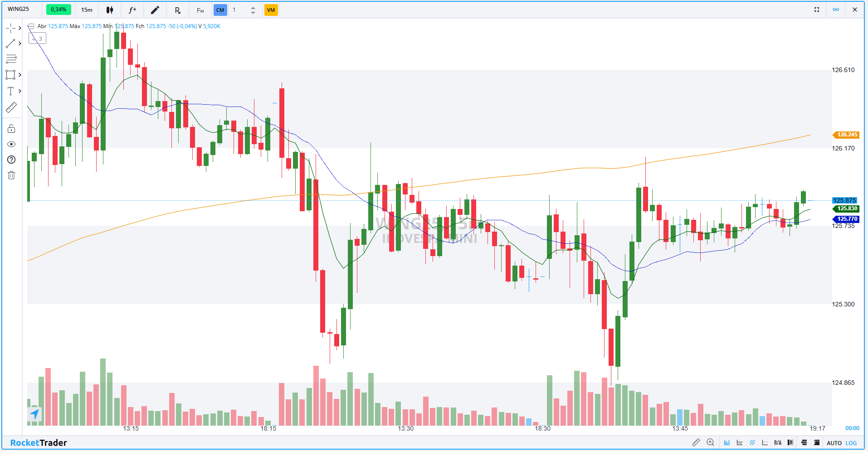Toggle the lock drawings padlock

[x=11, y=129]
